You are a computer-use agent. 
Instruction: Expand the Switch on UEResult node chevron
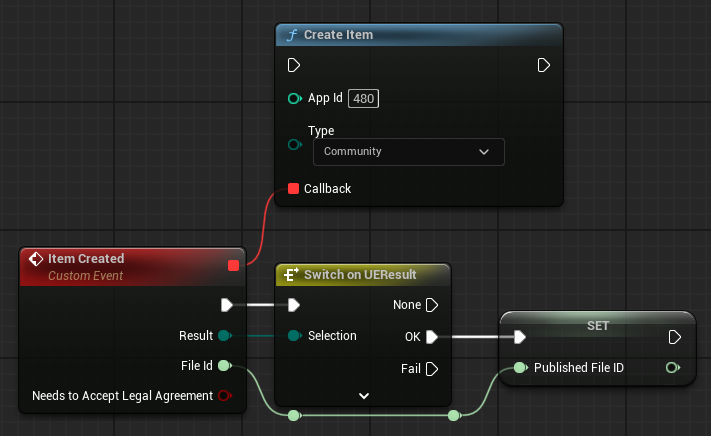pos(364,396)
